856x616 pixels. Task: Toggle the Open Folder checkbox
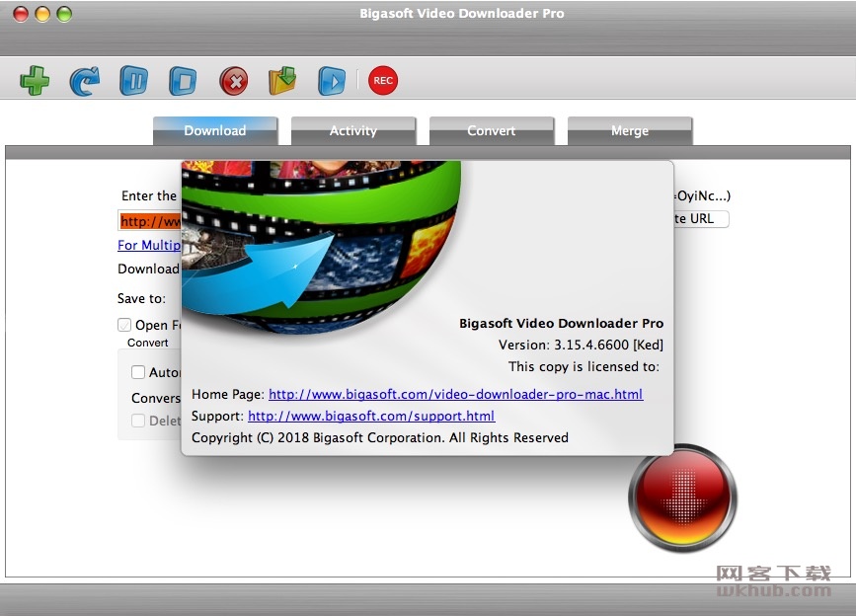tap(124, 325)
